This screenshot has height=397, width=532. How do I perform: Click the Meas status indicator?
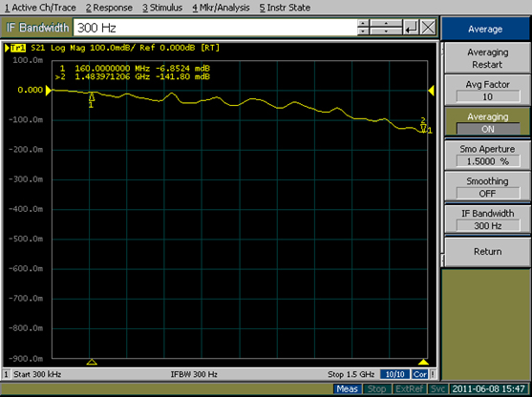click(x=347, y=388)
